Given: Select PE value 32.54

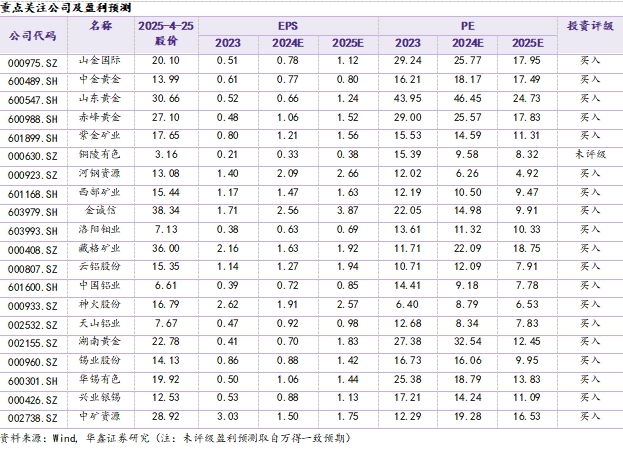Looking at the screenshot, I should pos(468,341).
